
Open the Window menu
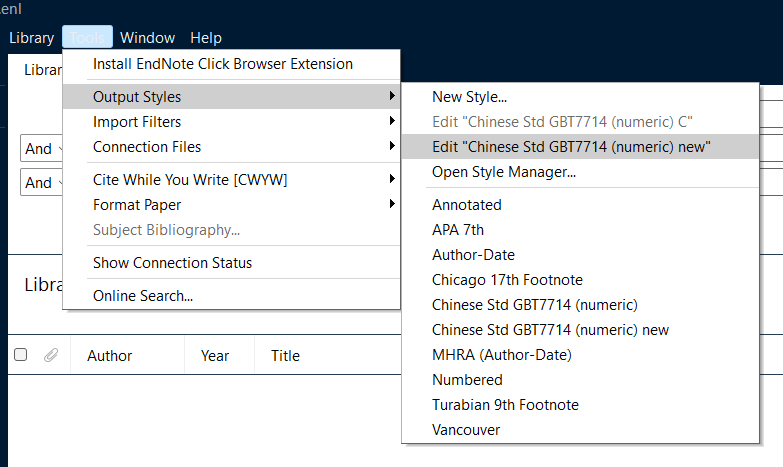point(147,38)
